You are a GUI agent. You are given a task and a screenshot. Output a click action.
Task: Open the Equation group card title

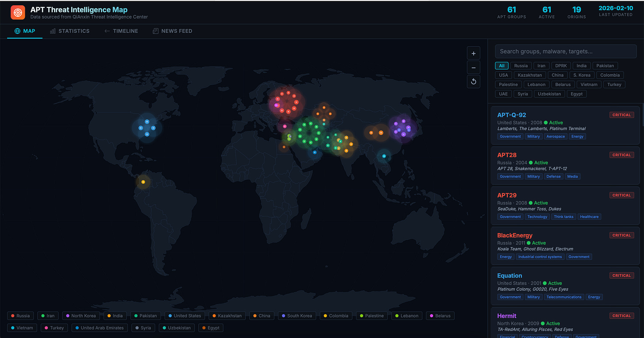tap(510, 276)
